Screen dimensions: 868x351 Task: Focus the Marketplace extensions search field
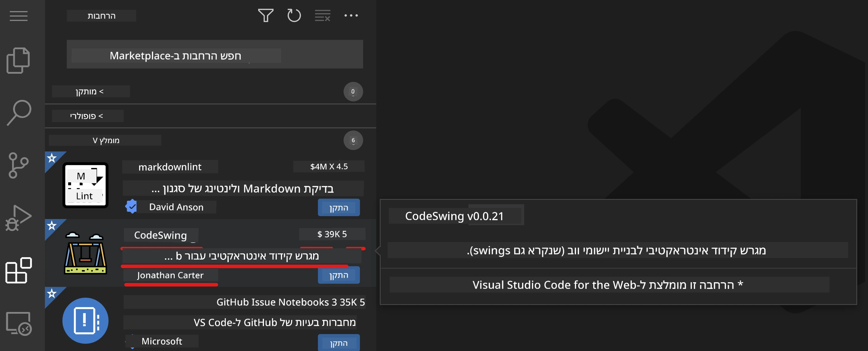[x=215, y=54]
